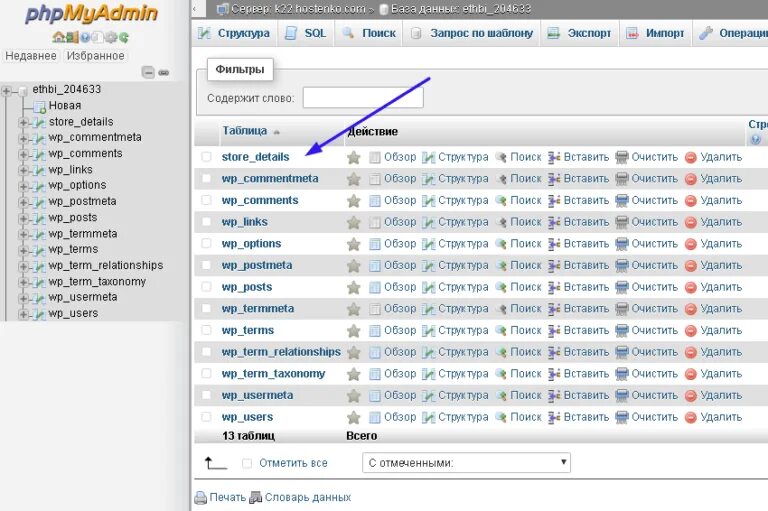Star the wp_options table as favorite

tap(354, 244)
